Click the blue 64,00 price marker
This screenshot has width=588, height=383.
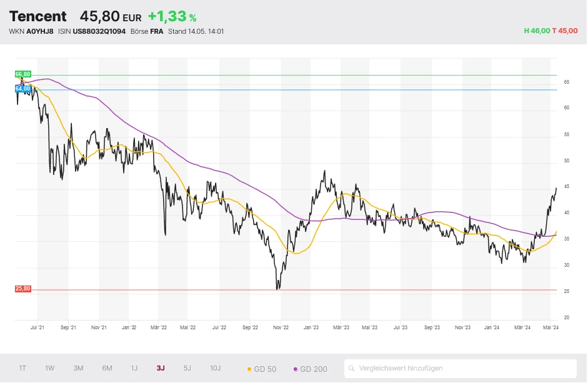tap(22, 89)
